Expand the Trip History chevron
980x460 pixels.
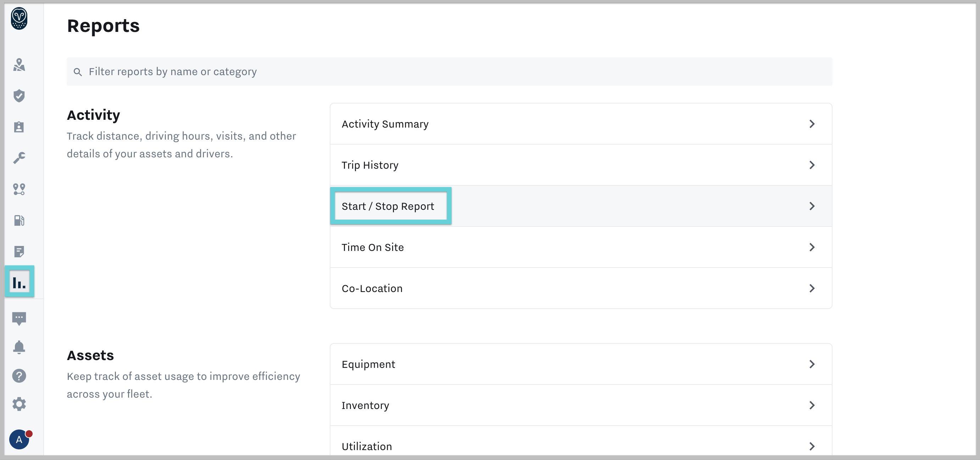(x=813, y=165)
